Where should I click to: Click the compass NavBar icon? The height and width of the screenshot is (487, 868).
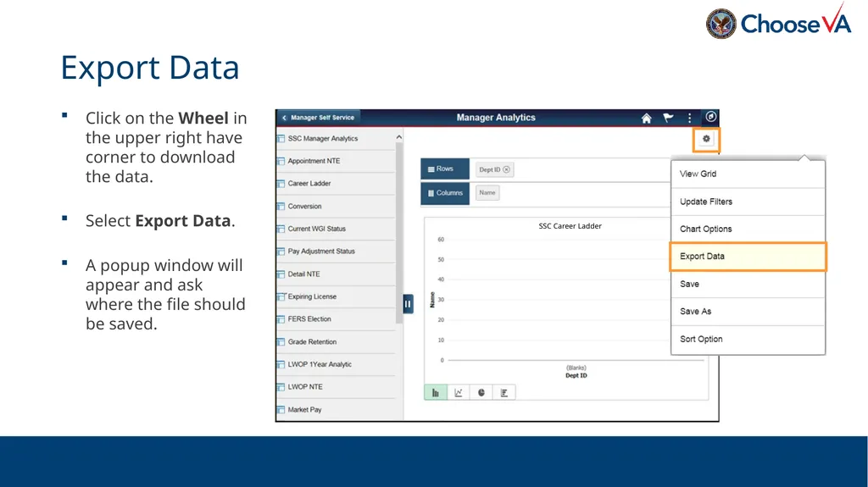tap(711, 117)
